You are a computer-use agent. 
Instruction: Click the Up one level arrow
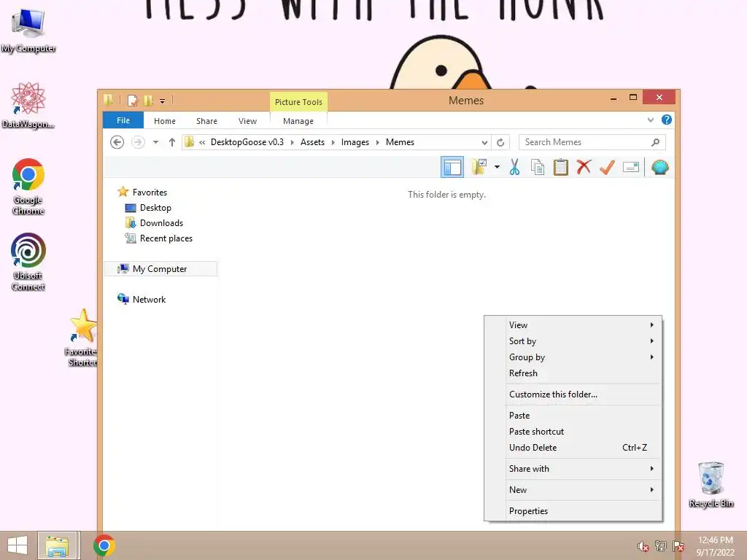pos(172,142)
